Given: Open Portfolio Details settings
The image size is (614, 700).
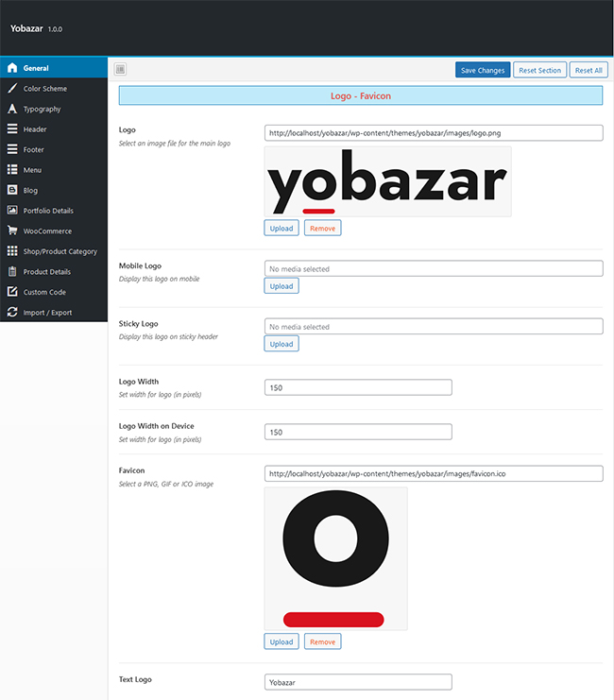Looking at the screenshot, I should tap(54, 211).
